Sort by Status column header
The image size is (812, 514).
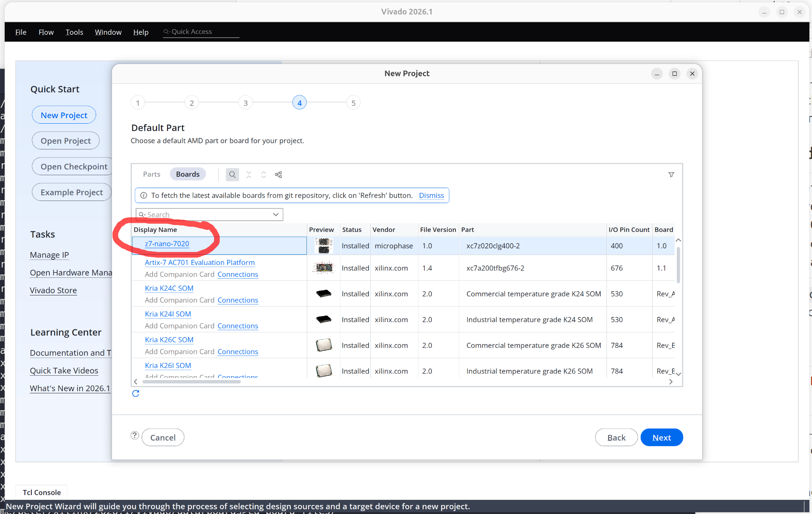(x=355, y=230)
